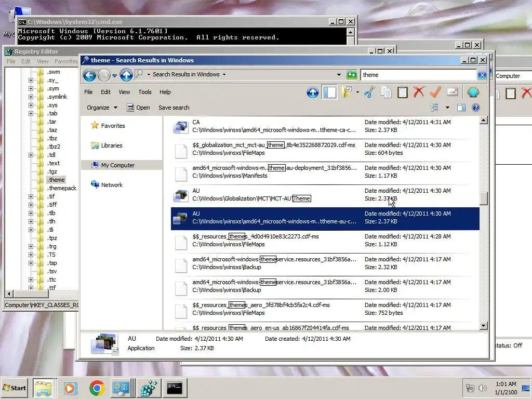Open help with blue question mark

point(476,108)
